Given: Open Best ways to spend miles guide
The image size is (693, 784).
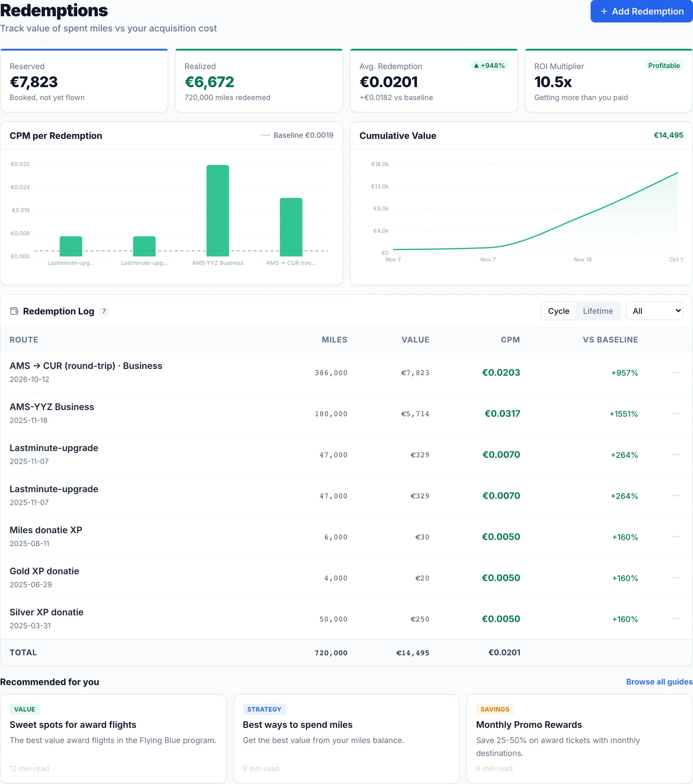Looking at the screenshot, I should coord(346,739).
